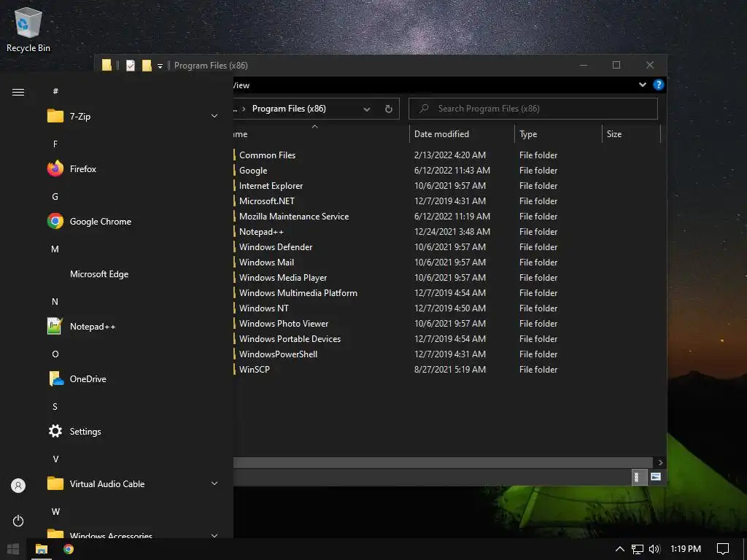The width and height of the screenshot is (747, 560).
Task: Jump to letter N section header
Action: (x=55, y=301)
